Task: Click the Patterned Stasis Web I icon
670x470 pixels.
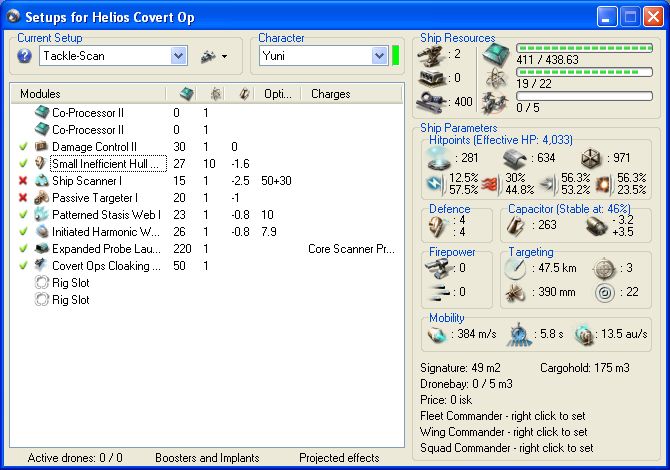Action: (41, 214)
